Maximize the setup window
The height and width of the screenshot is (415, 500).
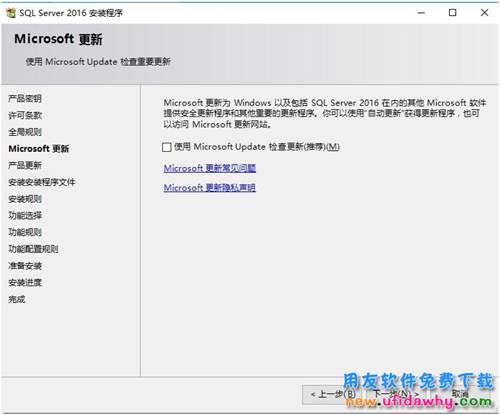pyautogui.click(x=453, y=13)
